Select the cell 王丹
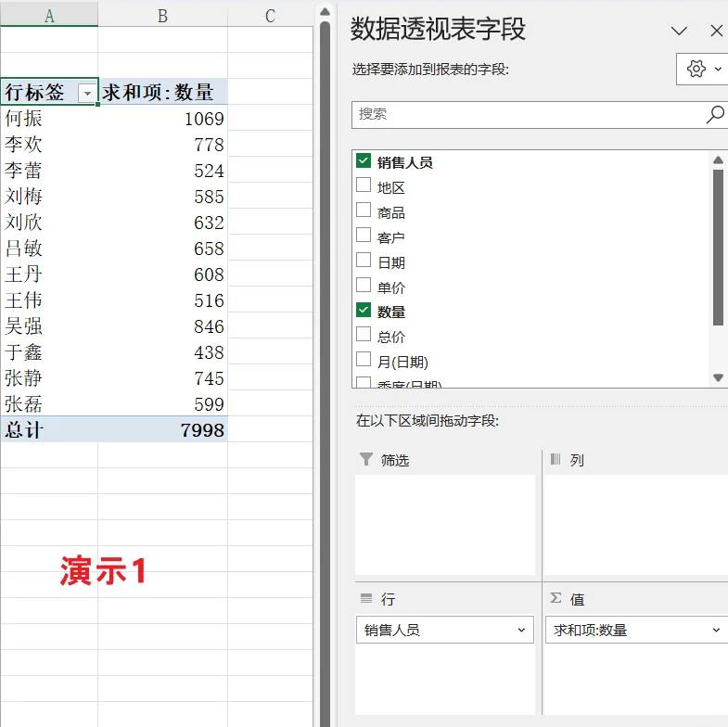The height and width of the screenshot is (727, 728). 49,274
